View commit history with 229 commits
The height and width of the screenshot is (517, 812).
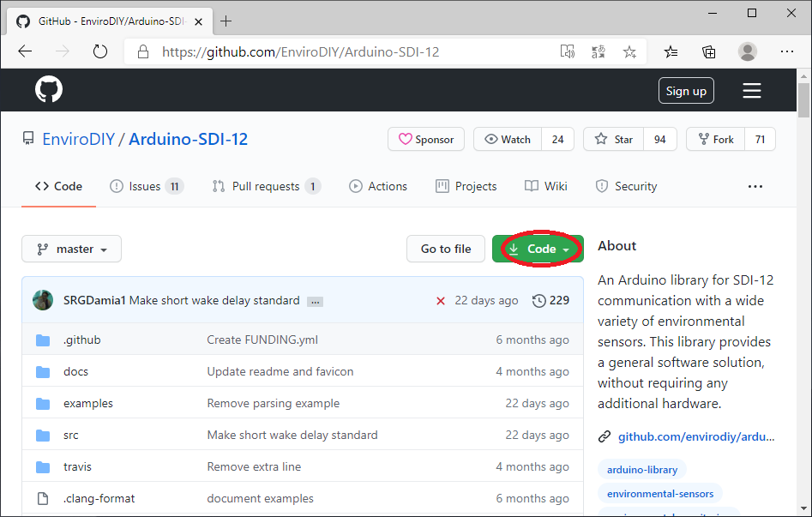pos(550,301)
